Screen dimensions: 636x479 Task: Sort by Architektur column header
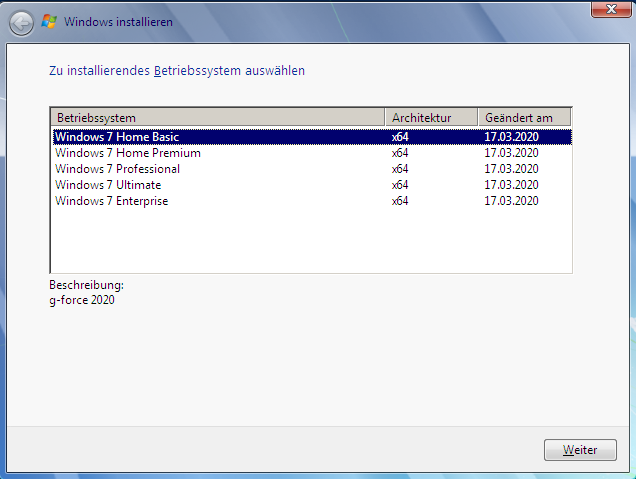[x=431, y=118]
